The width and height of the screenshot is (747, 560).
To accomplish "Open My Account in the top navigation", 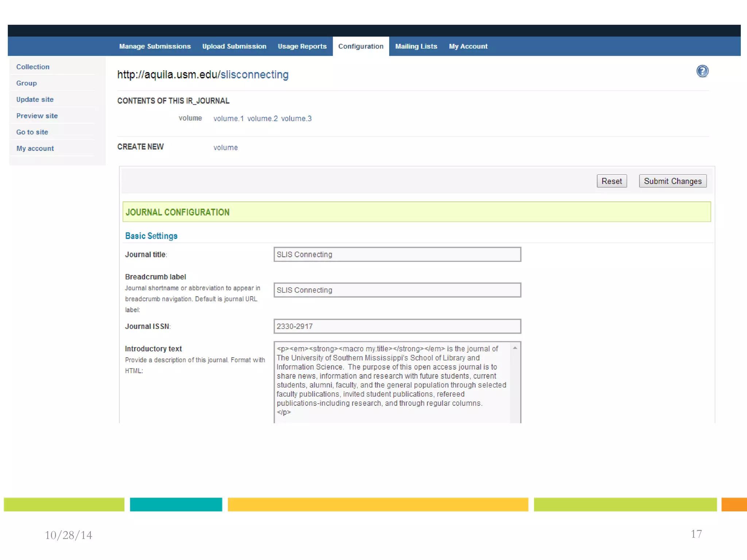I will point(468,46).
